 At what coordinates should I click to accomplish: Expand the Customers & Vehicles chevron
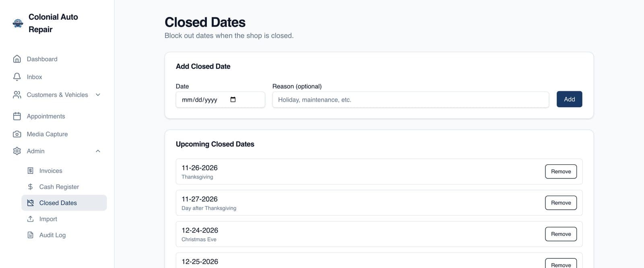coord(98,95)
